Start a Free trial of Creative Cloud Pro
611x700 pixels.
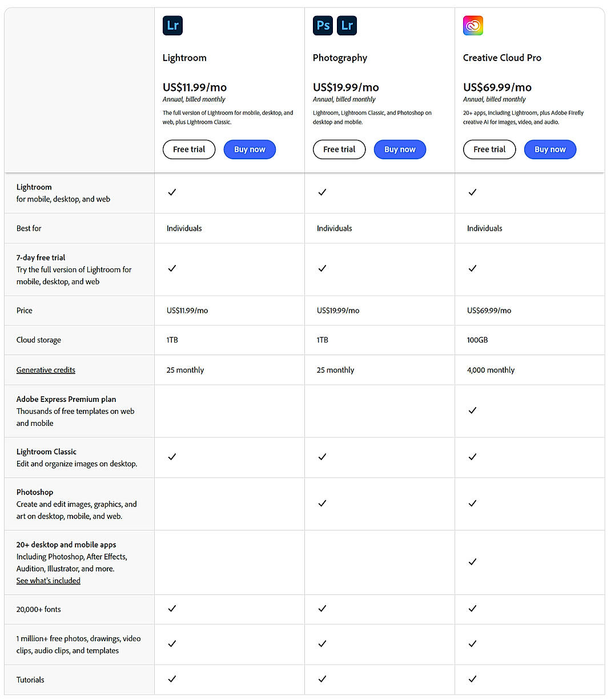[x=489, y=149]
